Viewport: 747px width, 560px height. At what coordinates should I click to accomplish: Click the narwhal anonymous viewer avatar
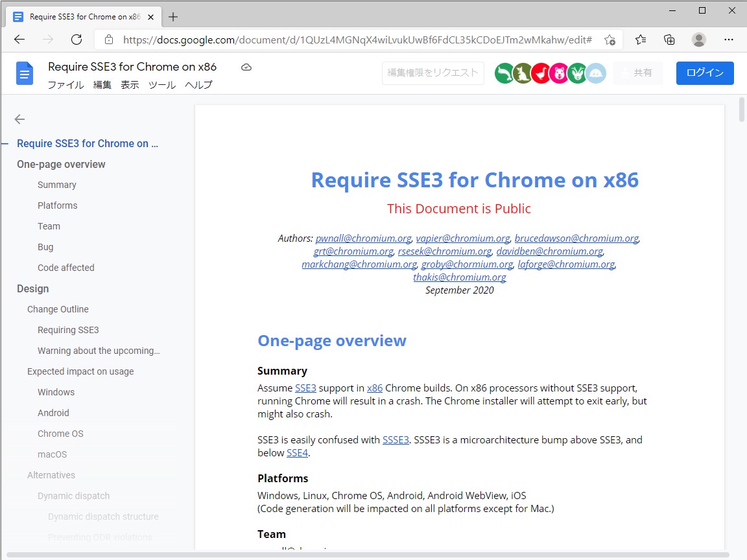504,73
